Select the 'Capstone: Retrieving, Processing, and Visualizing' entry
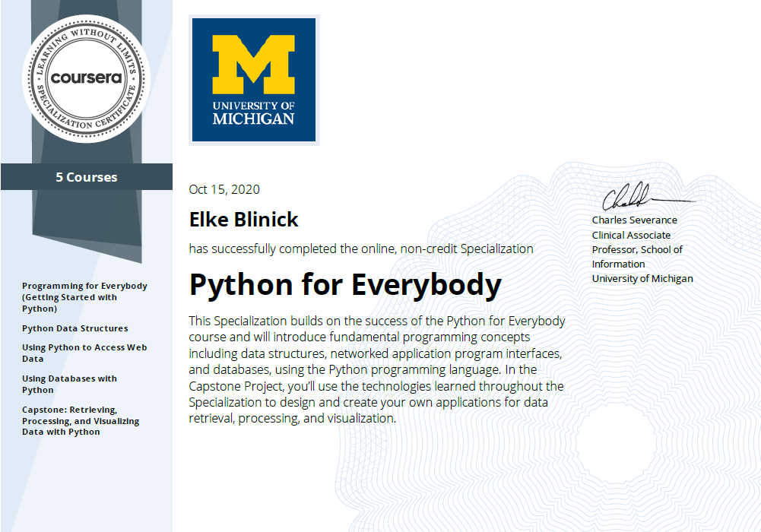The image size is (761, 532). pos(81,420)
